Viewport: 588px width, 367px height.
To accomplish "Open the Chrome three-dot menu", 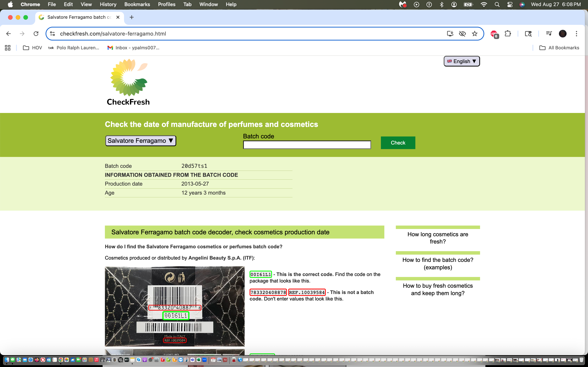I will (576, 33).
